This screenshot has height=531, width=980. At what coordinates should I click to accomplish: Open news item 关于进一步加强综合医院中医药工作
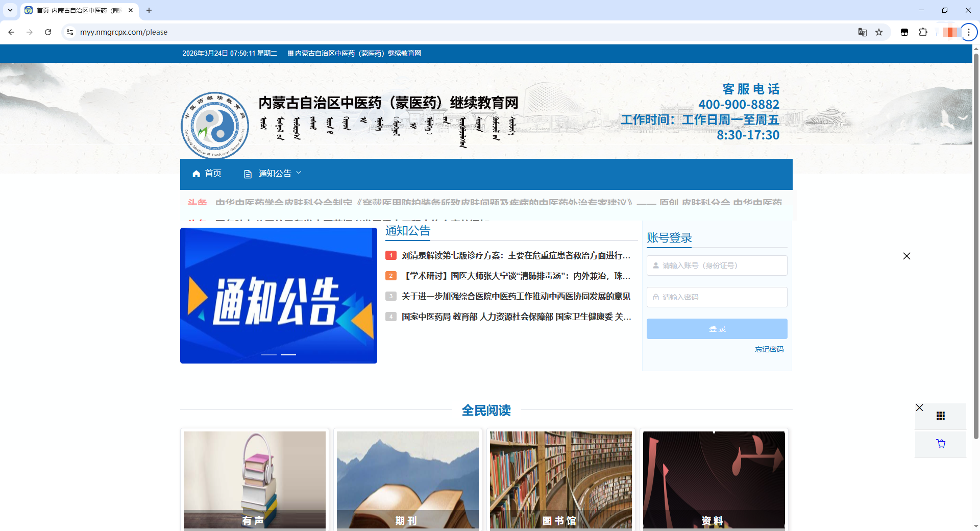516,296
